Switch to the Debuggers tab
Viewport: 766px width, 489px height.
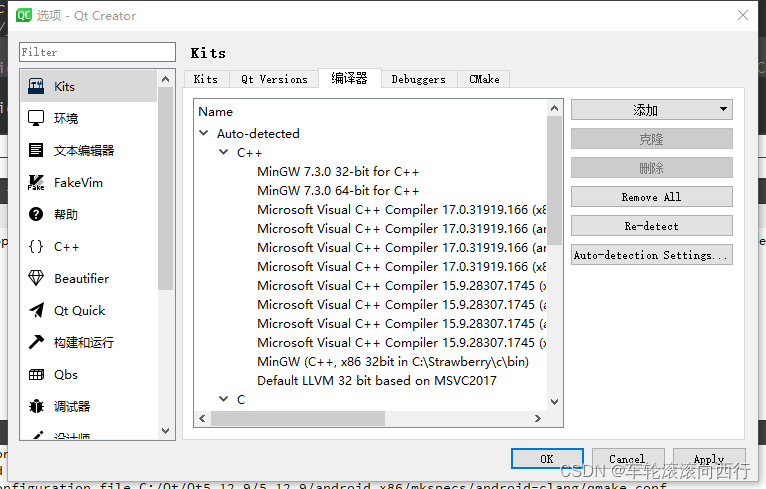[419, 79]
